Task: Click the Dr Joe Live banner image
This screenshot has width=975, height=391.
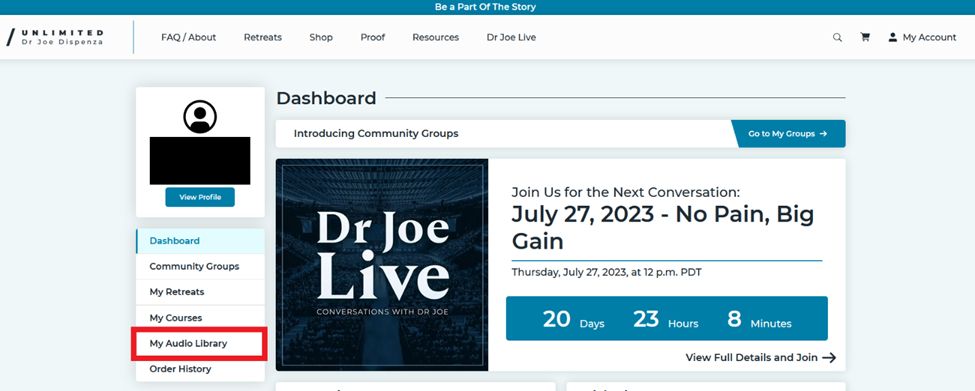Action: click(x=382, y=265)
